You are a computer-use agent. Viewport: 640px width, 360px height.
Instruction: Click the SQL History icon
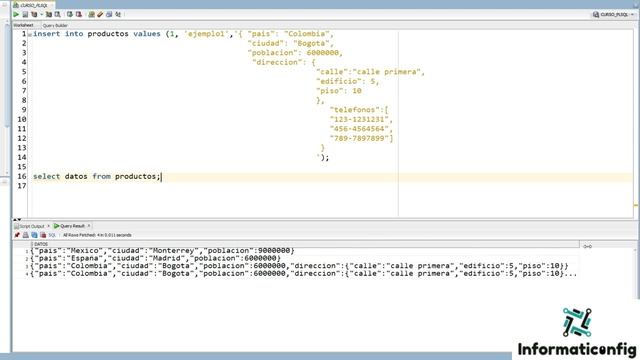(109, 14)
